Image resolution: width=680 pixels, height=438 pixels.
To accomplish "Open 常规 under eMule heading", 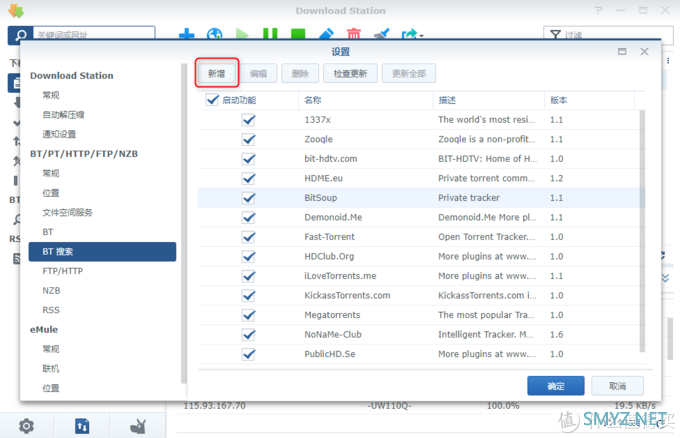I will click(51, 349).
